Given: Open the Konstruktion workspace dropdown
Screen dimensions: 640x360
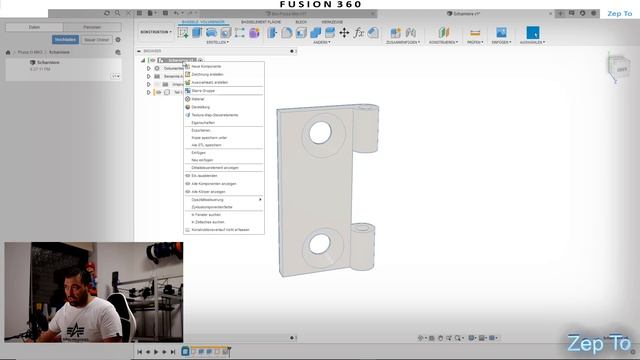Looking at the screenshot, I should pyautogui.click(x=156, y=32).
